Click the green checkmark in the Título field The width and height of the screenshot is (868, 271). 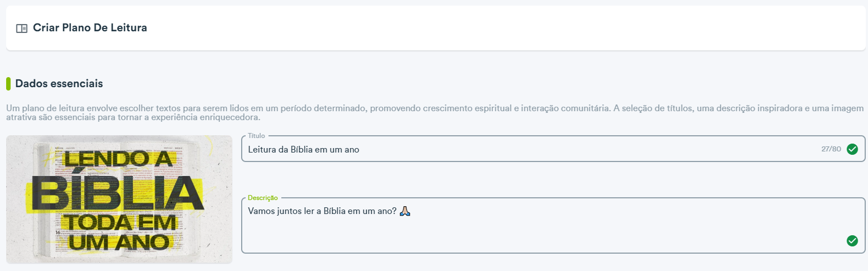tap(852, 149)
